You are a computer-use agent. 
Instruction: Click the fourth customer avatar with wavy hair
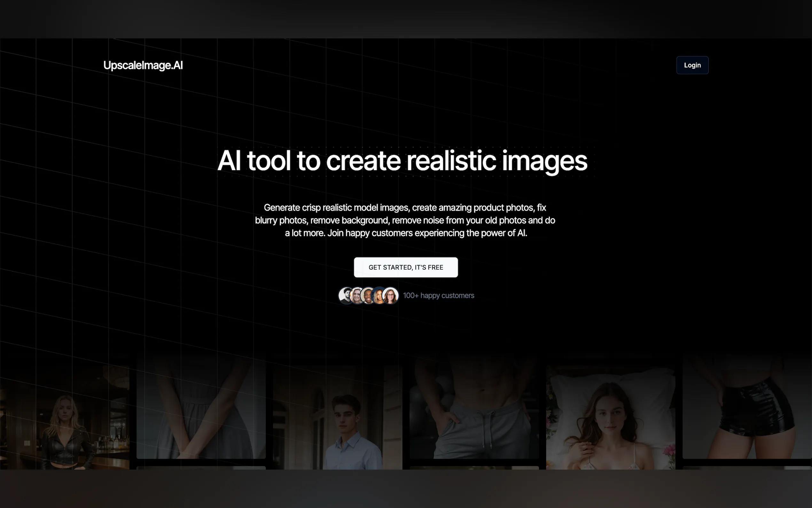(379, 295)
